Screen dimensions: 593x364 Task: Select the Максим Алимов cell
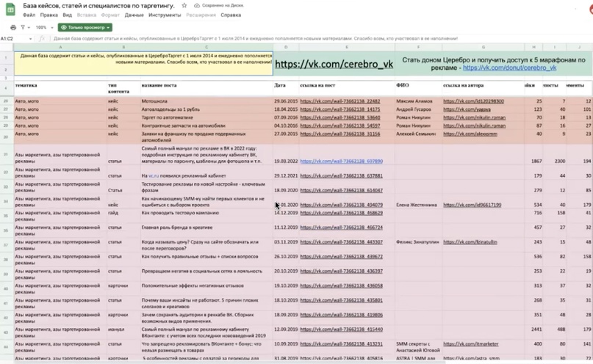click(418, 101)
